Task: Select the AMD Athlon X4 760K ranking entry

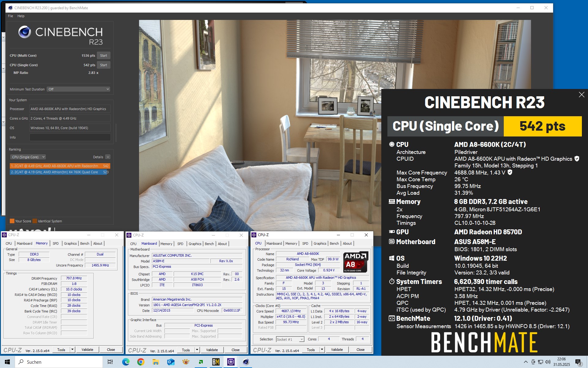Action: pos(60,172)
